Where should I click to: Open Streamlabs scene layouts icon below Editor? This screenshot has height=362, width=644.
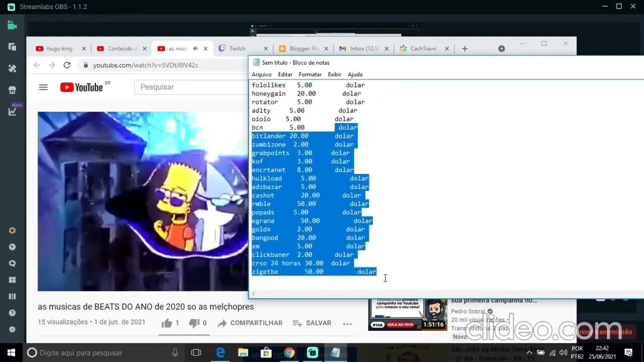[x=12, y=47]
